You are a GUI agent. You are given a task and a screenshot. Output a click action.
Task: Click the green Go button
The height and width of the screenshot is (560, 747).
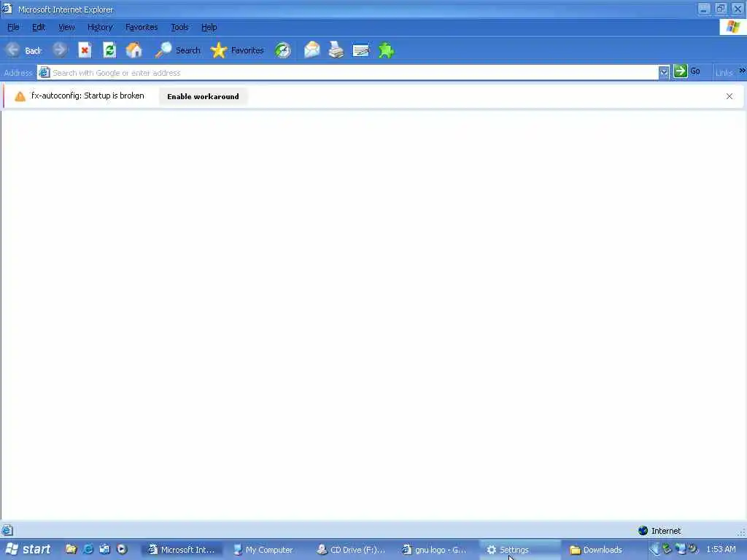click(x=687, y=71)
